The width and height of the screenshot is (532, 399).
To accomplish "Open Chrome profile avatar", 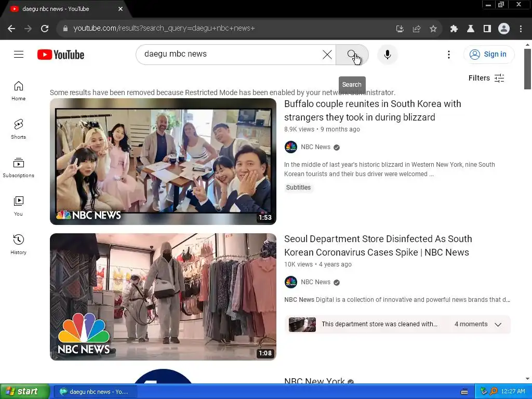I will 504,29.
